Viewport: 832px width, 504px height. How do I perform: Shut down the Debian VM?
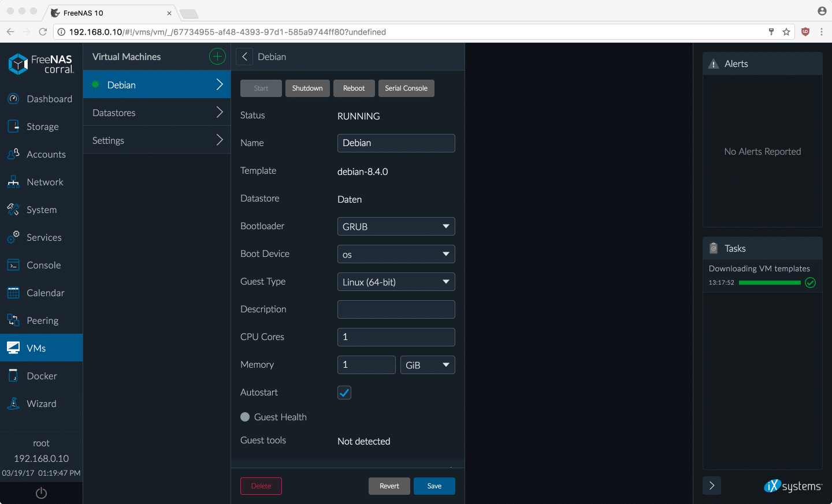(307, 88)
